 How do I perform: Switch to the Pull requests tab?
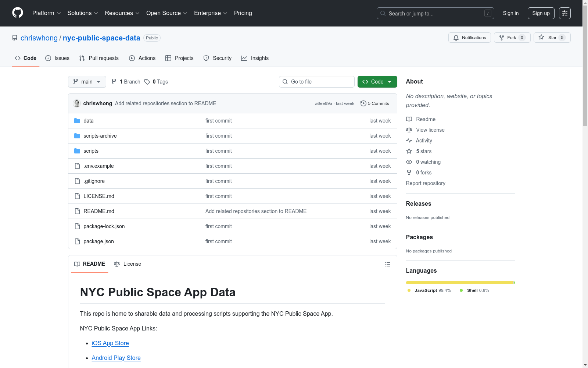(99, 58)
